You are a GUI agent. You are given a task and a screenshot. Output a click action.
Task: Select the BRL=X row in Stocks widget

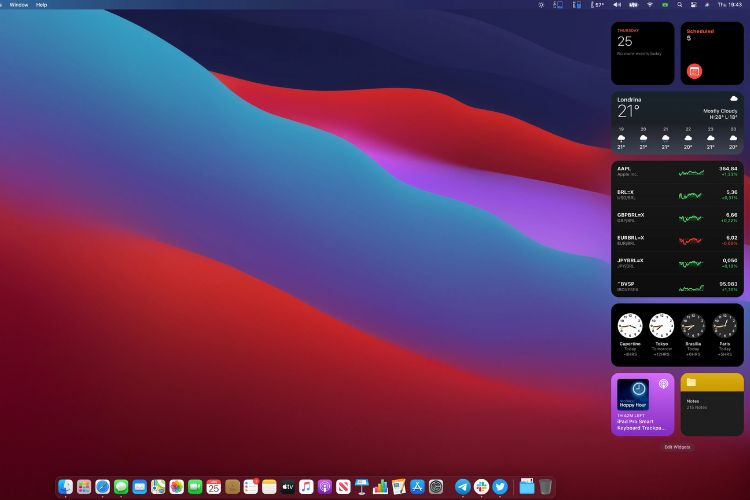tap(677, 195)
